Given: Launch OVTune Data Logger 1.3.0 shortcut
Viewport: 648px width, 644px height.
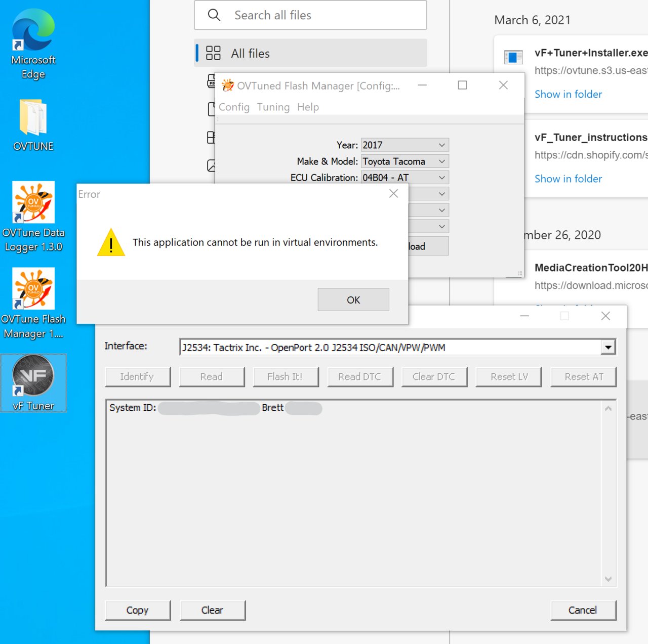Looking at the screenshot, I should [33, 218].
